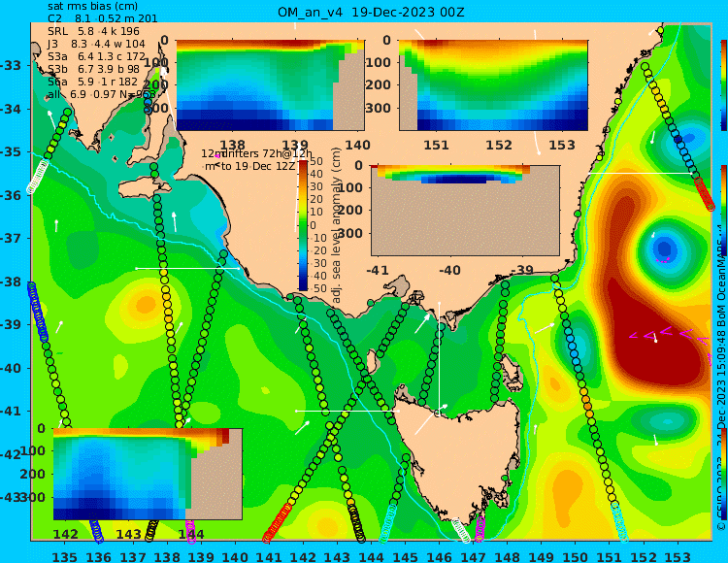Click the blue cold eddy near 152.5E 37S
Screen dimensions: 728x563
coord(664,248)
